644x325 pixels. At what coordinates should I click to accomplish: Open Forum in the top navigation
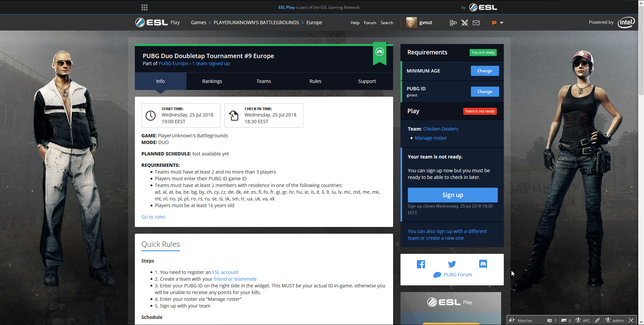[x=370, y=23]
